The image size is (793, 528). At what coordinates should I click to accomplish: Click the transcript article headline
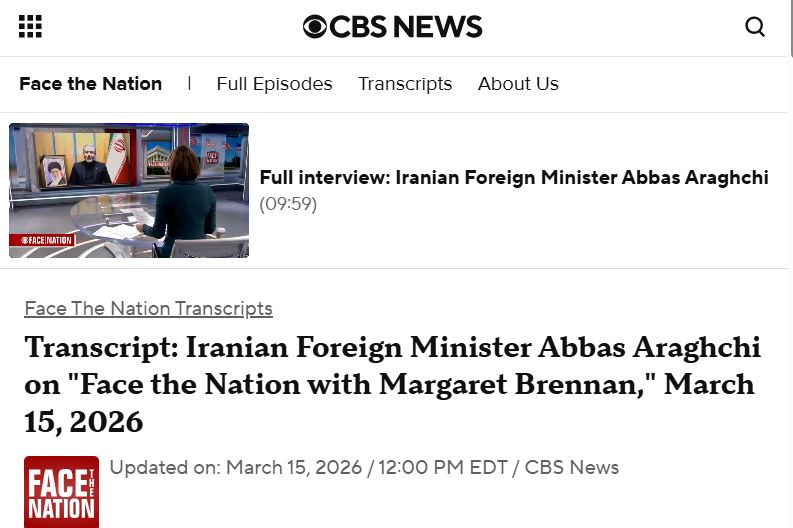tap(390, 384)
